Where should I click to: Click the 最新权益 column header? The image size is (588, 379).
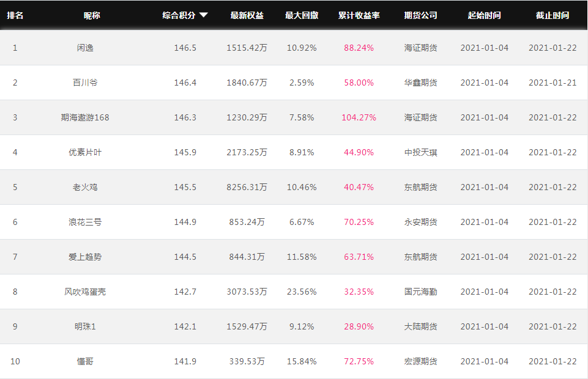tap(247, 15)
